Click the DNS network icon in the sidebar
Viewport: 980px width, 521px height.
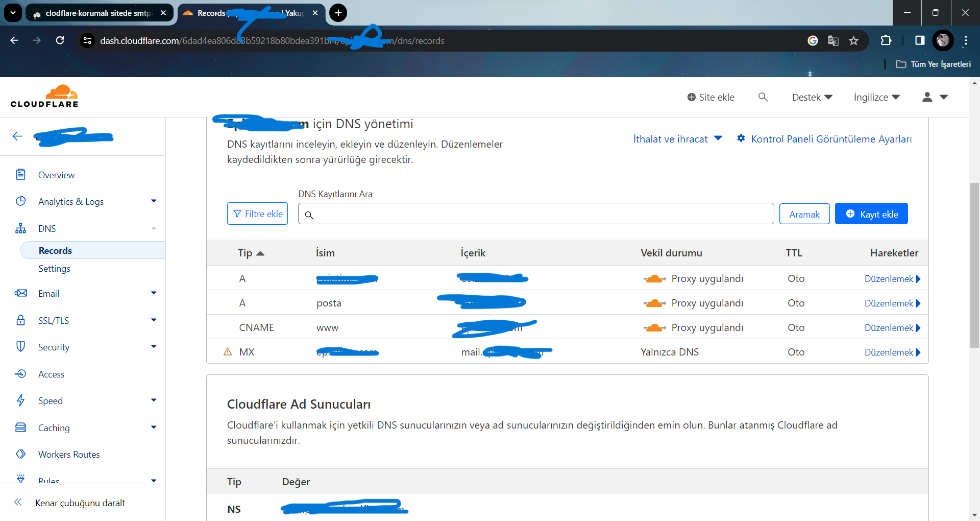point(20,228)
